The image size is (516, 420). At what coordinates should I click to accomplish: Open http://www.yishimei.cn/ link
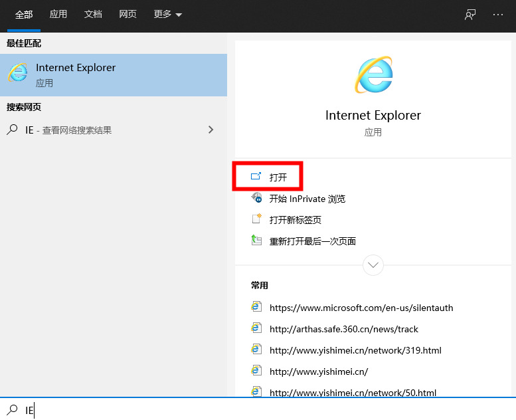pos(319,371)
